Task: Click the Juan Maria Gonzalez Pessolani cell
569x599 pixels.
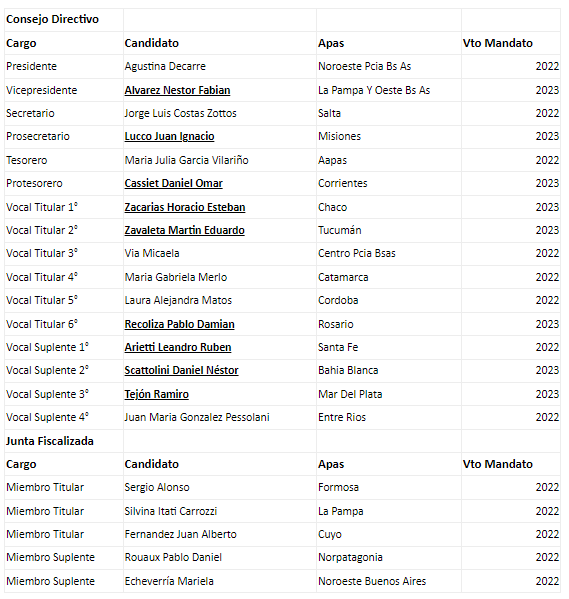Action: click(x=220, y=418)
